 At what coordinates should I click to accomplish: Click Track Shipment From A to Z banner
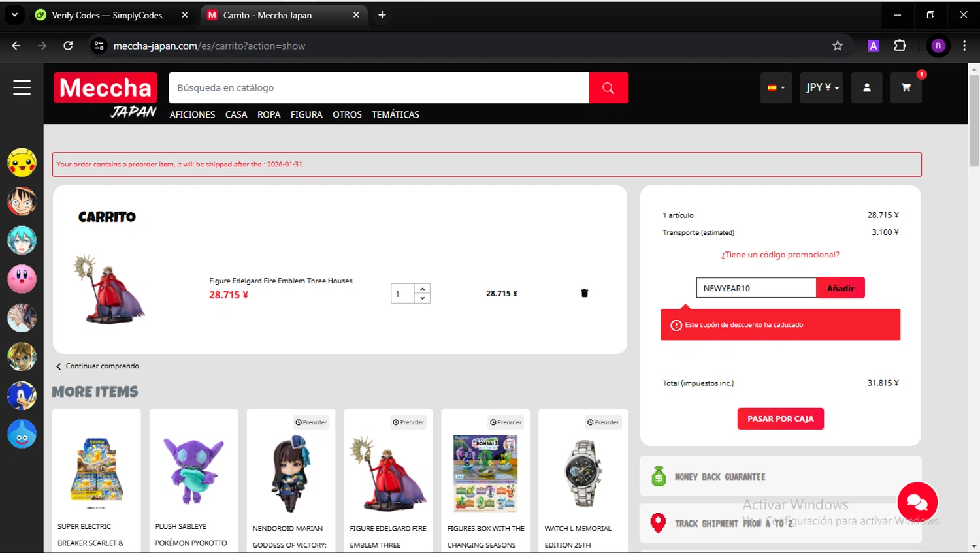pyautogui.click(x=781, y=523)
